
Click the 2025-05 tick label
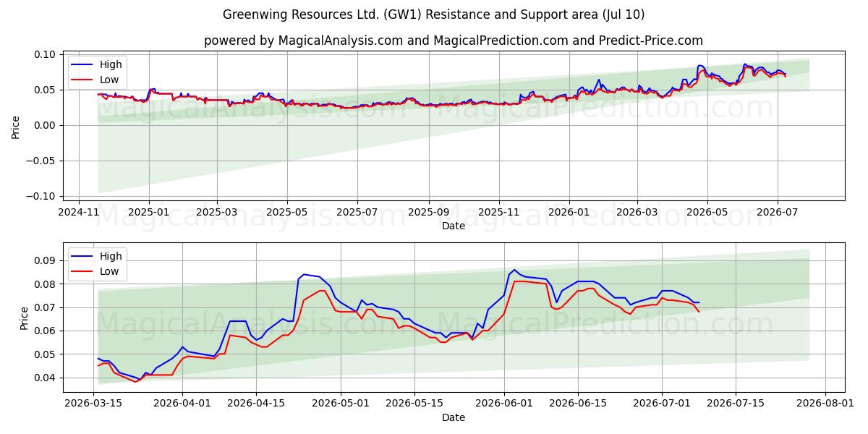point(287,212)
